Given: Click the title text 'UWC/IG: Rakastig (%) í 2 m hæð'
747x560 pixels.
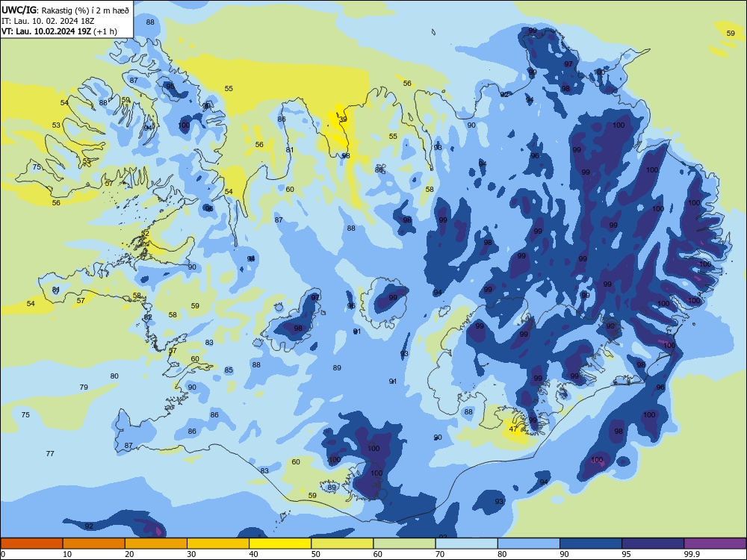Looking at the screenshot, I should click(x=65, y=10).
